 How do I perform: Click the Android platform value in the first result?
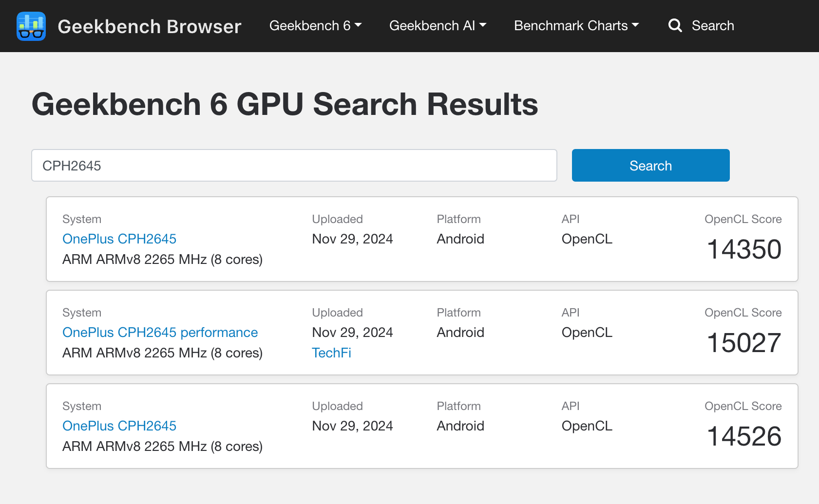coord(460,239)
